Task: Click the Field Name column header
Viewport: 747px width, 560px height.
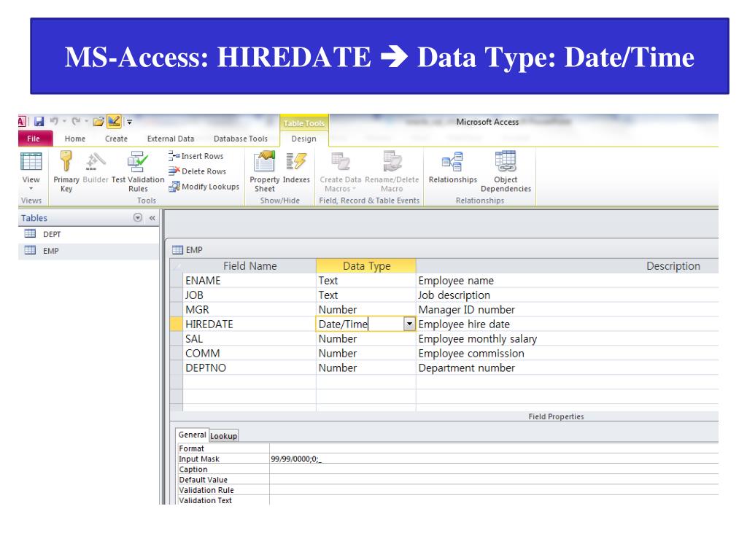Action: click(249, 265)
